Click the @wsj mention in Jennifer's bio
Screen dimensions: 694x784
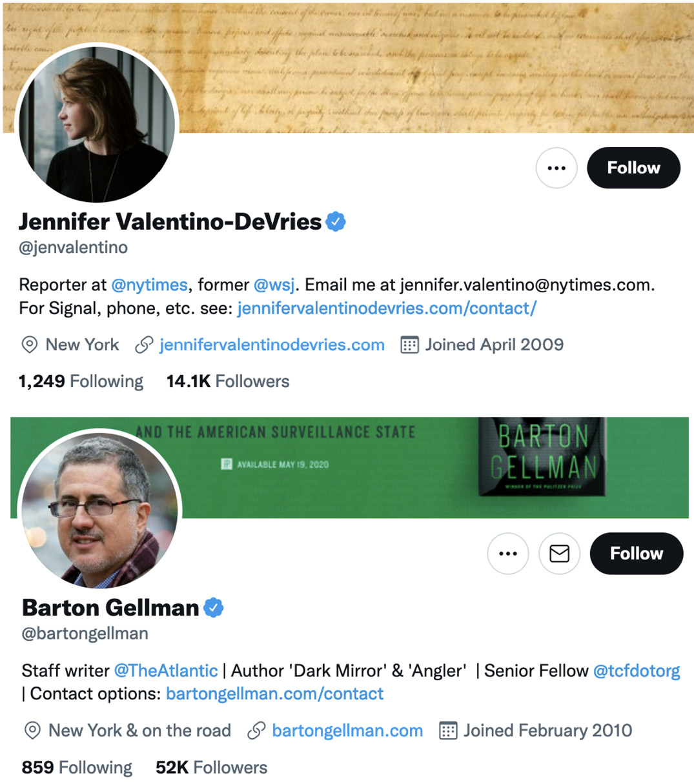[x=274, y=284]
